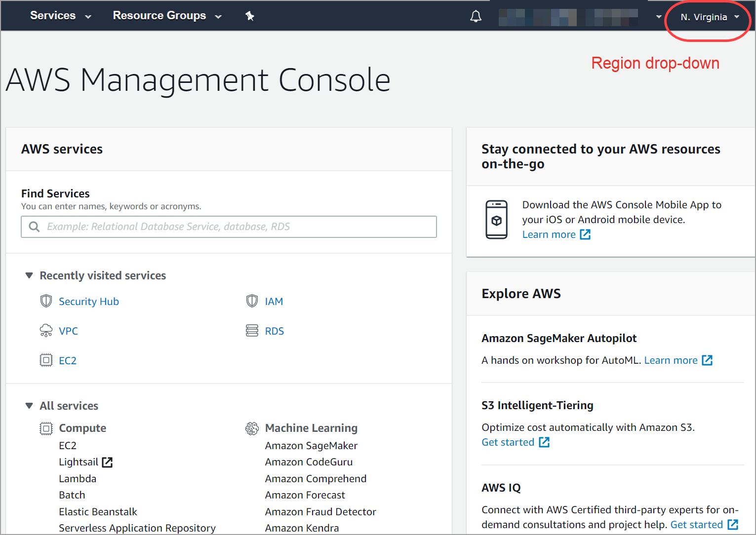Click external icon beside AWS IQ Get started
This screenshot has height=535, width=756.
(x=733, y=525)
